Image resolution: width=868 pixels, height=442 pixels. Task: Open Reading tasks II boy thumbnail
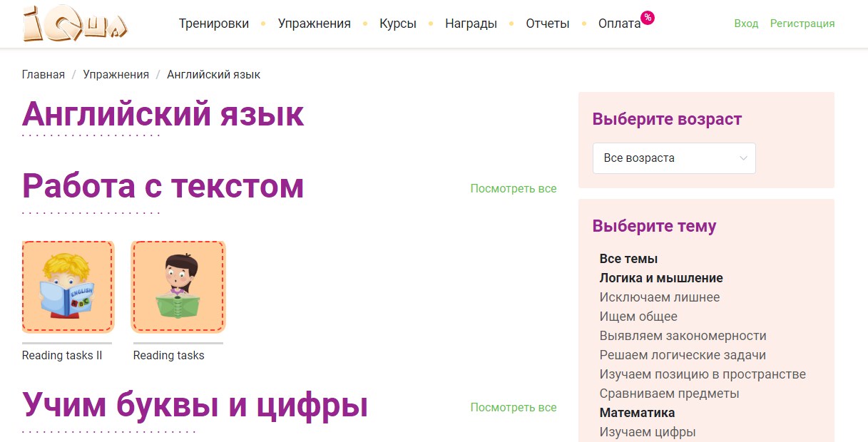coord(68,287)
